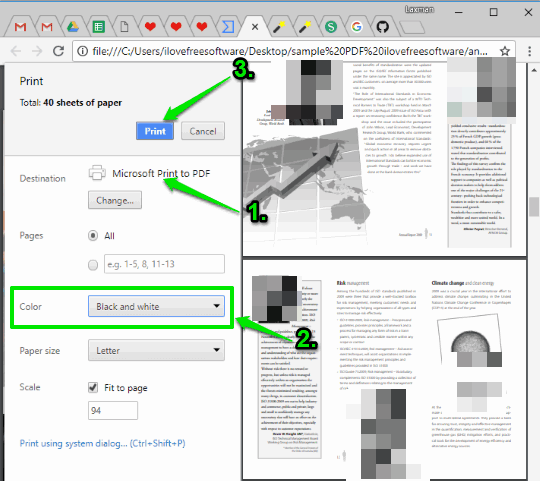The width and height of the screenshot is (540, 481).
Task: Uncheck the Fit to page checkbox
Action: 93,387
